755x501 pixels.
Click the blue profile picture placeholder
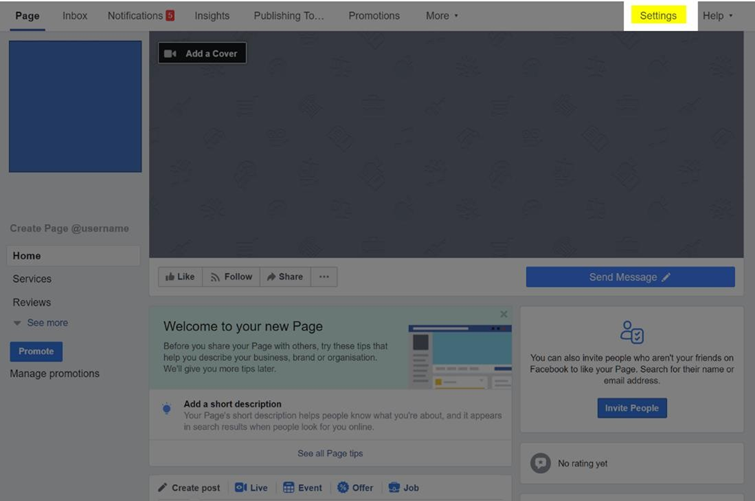coord(75,106)
